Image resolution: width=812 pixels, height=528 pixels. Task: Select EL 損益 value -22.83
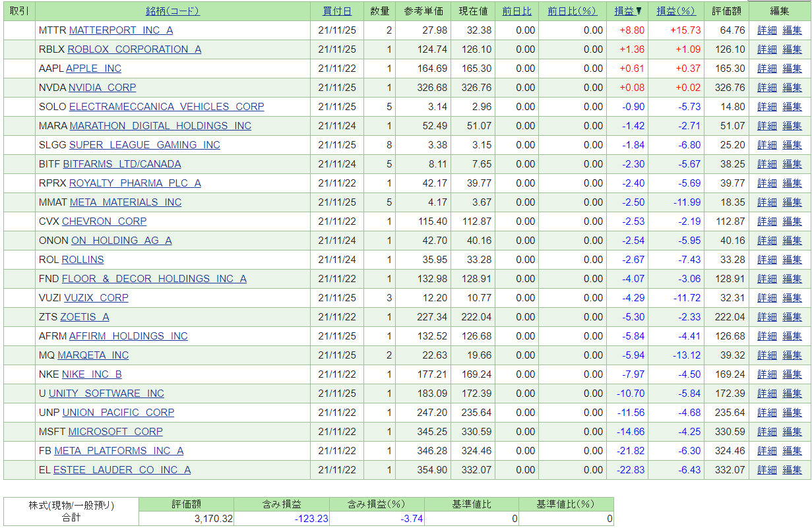coord(631,470)
